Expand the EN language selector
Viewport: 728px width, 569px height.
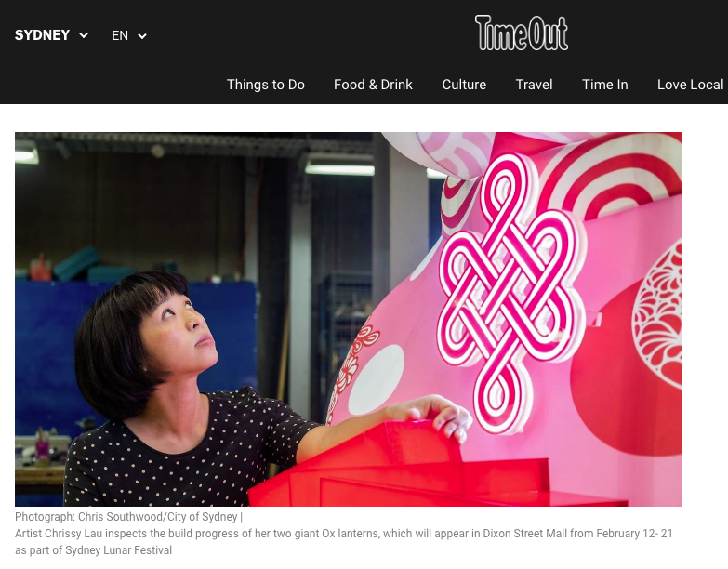click(x=129, y=35)
